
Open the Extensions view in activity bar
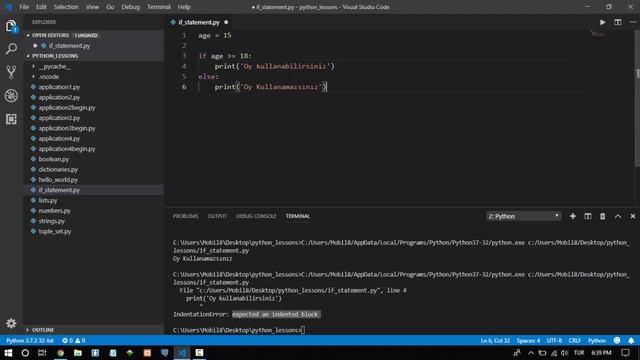[11, 119]
